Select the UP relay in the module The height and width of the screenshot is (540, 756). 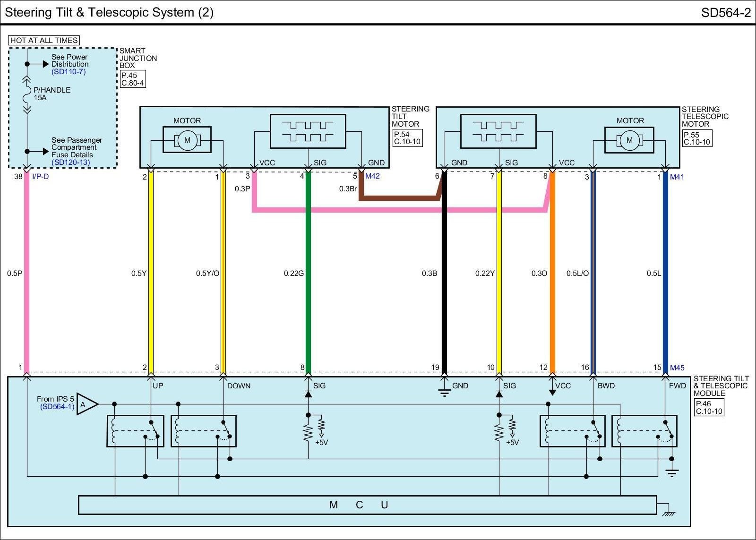(x=135, y=431)
